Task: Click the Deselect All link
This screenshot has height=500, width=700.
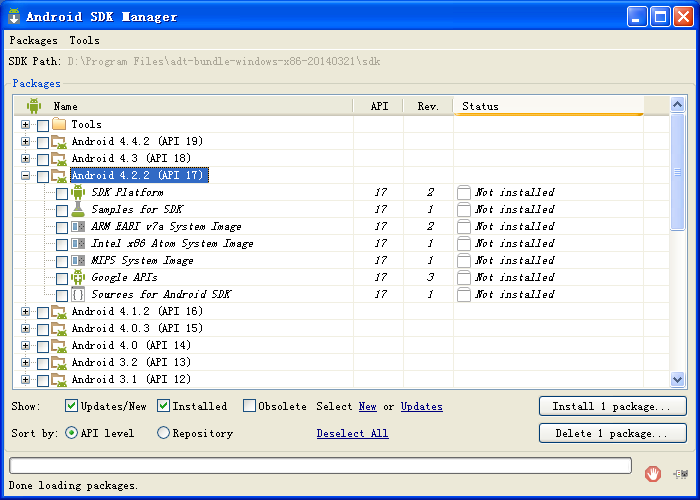Action: tap(352, 433)
